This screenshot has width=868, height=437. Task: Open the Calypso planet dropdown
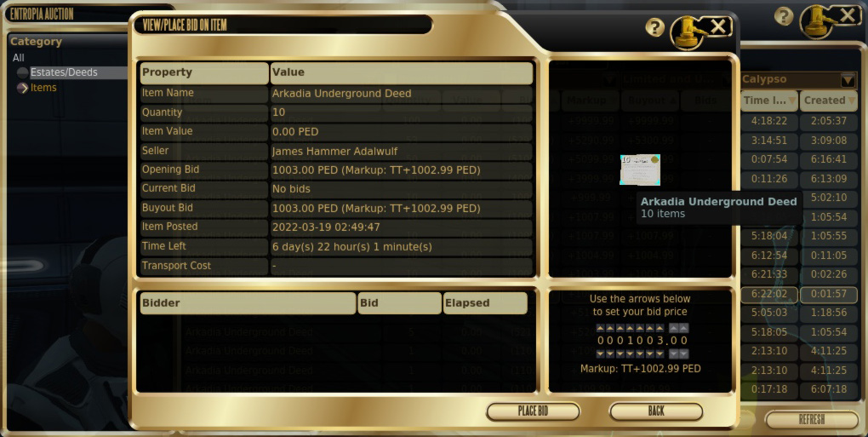click(x=847, y=80)
